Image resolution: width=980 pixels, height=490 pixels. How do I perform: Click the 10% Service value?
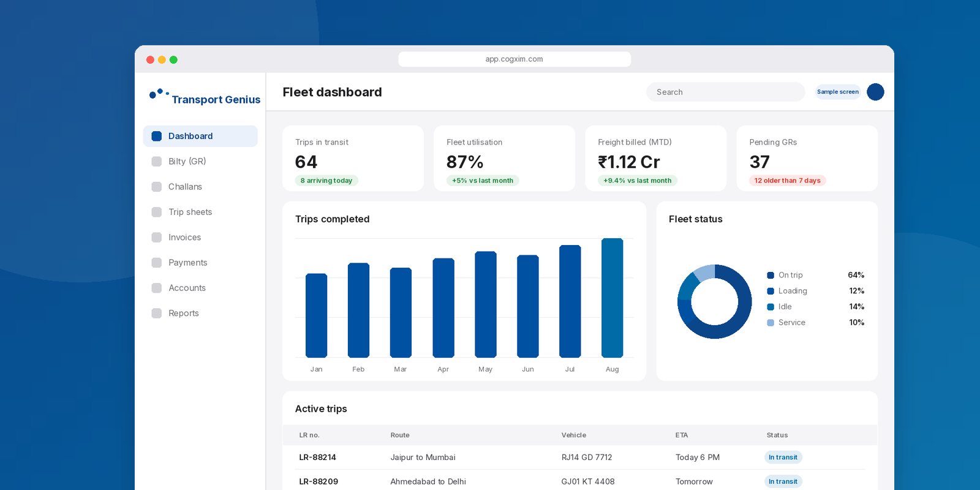pyautogui.click(x=857, y=322)
